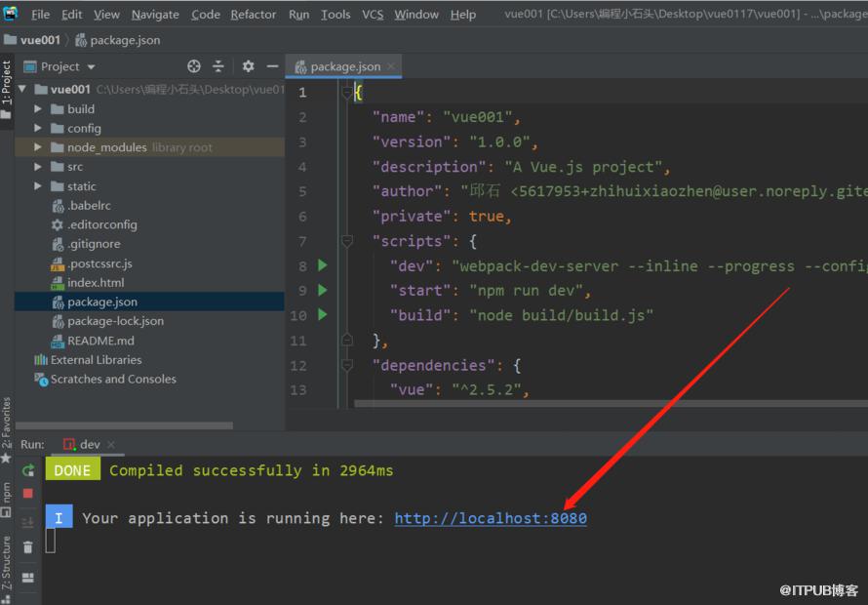Open the File menu
This screenshot has height=605, width=868.
40,15
